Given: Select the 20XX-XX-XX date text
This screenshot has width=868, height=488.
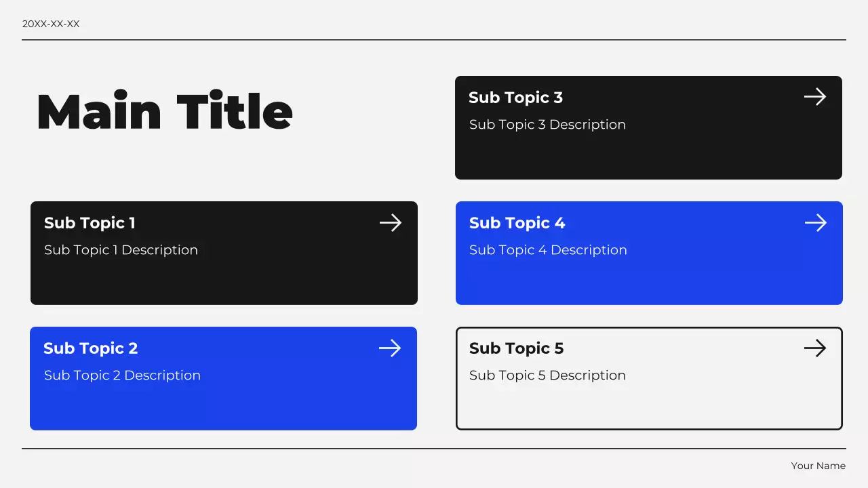Looking at the screenshot, I should point(51,24).
